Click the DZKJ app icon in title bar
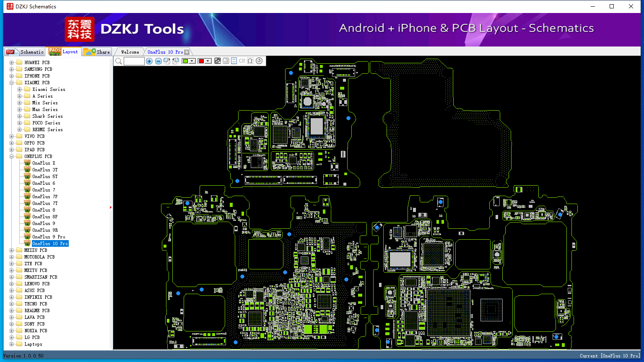The width and height of the screenshot is (644, 362). pos(10,6)
